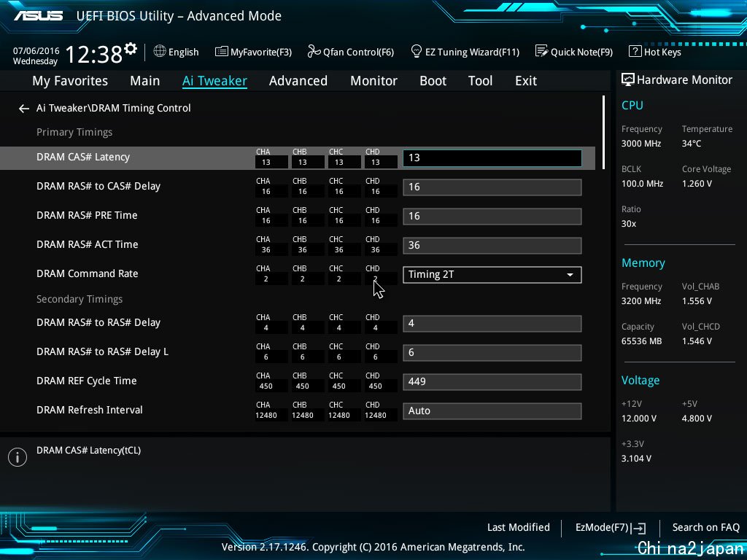Image resolution: width=747 pixels, height=560 pixels.
Task: Select DRAM RAS# PRE Time label
Action: point(87,215)
